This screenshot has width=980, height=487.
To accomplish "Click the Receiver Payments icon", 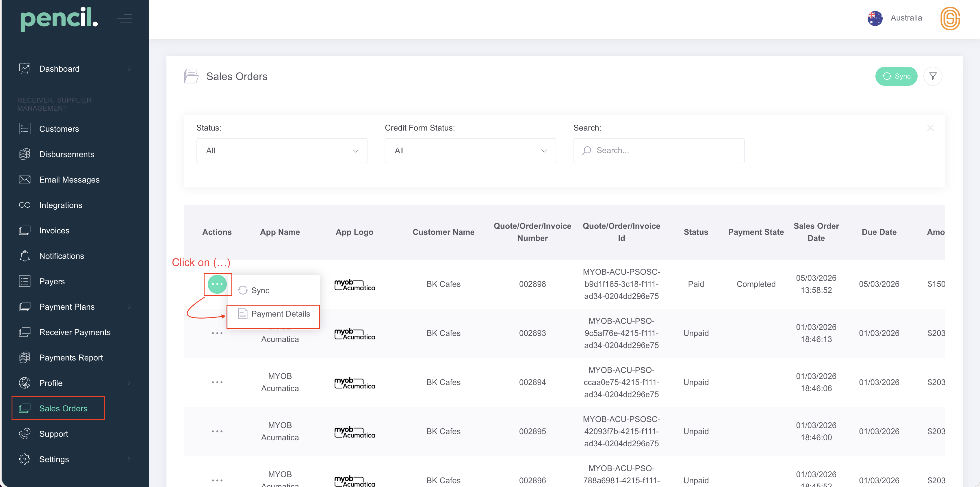I will click(x=25, y=332).
